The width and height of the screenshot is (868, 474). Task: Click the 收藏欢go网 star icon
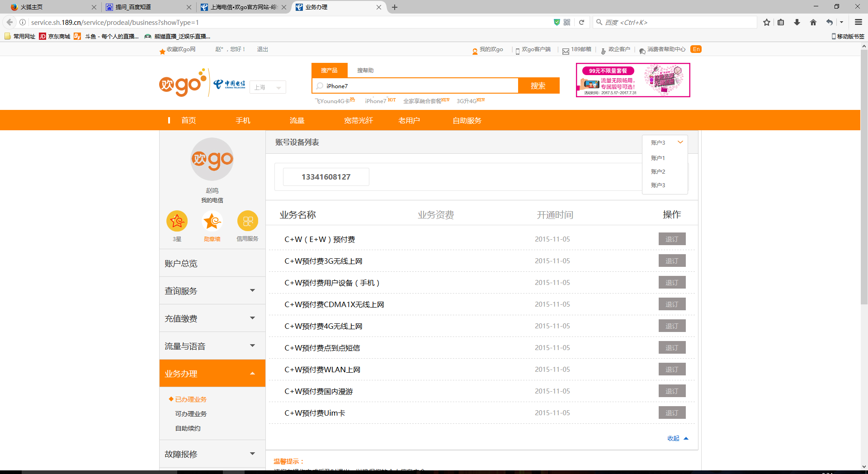pyautogui.click(x=162, y=51)
